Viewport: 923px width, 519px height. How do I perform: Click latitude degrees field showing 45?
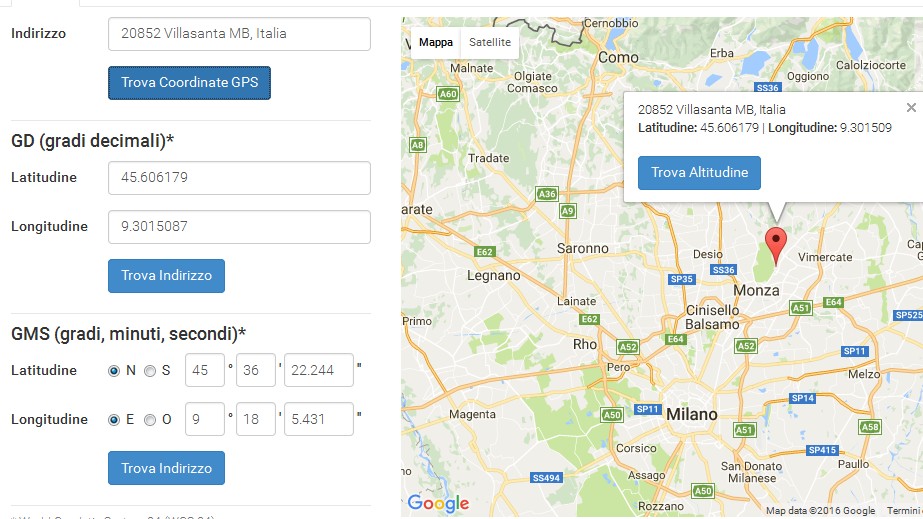coord(205,370)
